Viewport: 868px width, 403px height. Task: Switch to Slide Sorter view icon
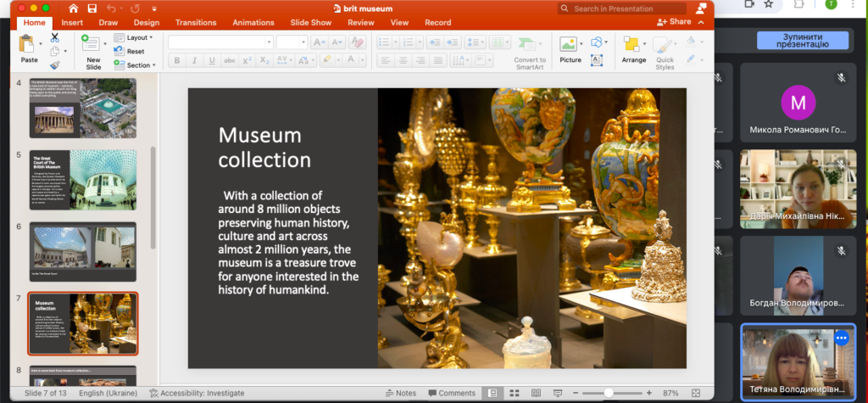[x=514, y=393]
